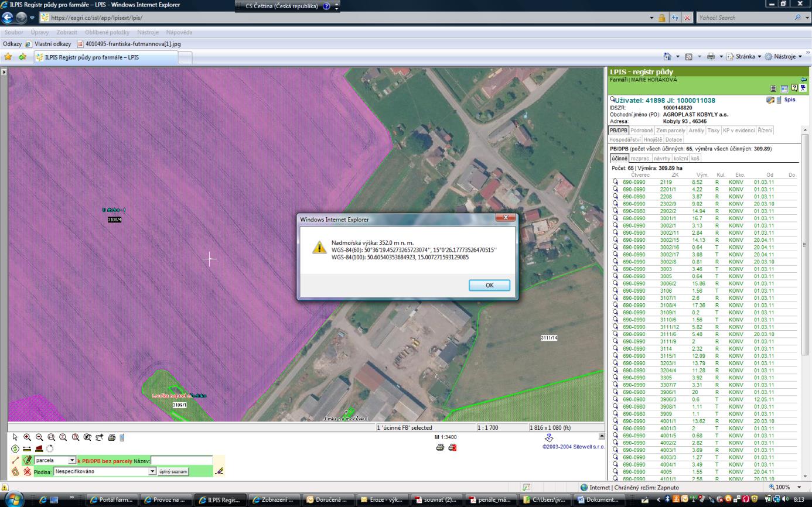Click the eraser pencil icon beside úplný seznam
The width and height of the screenshot is (812, 507).
[220, 471]
